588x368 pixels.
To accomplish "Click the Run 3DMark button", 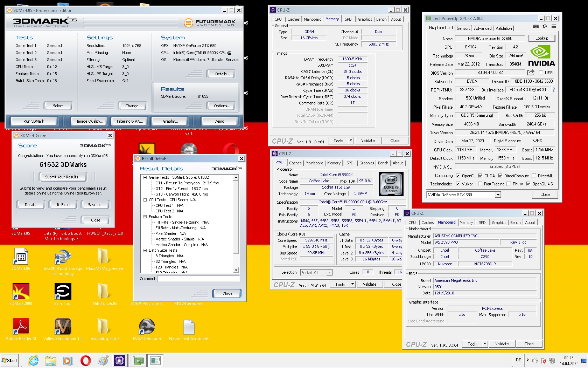I will point(34,121).
